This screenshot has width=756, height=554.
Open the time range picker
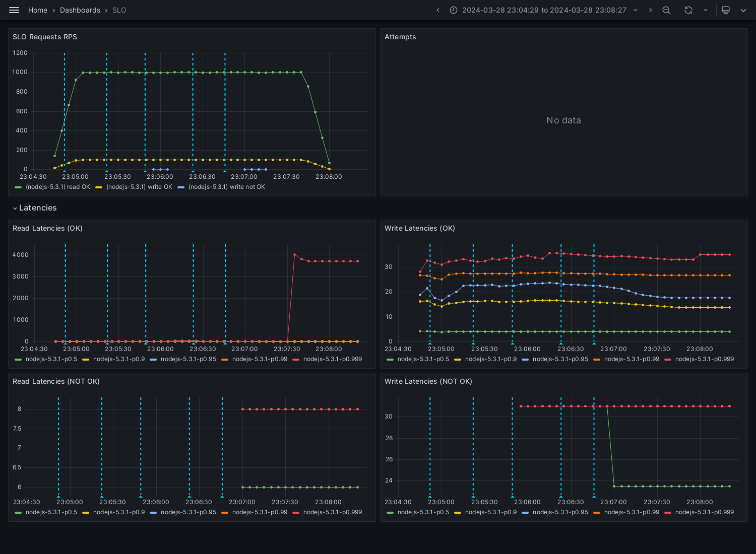tap(544, 10)
